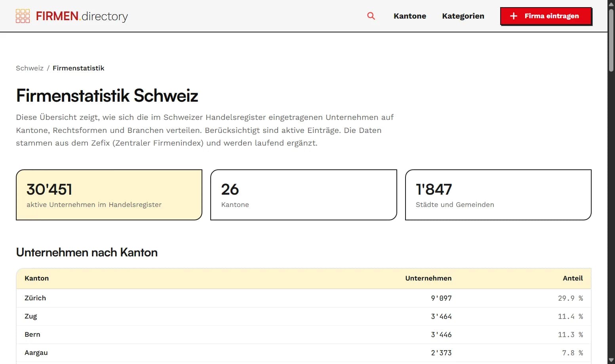Viewport: 615px width, 364px height.
Task: Select the Bern row name
Action: [x=32, y=334]
